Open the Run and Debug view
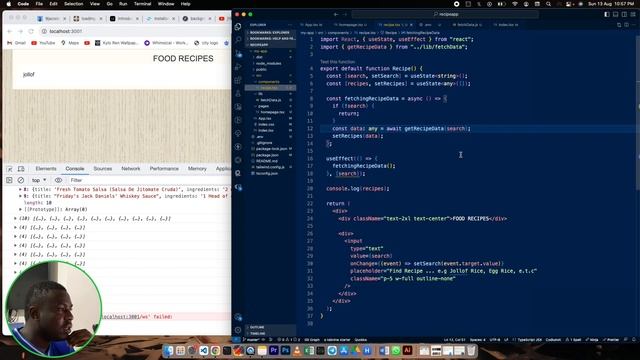 (x=238, y=67)
